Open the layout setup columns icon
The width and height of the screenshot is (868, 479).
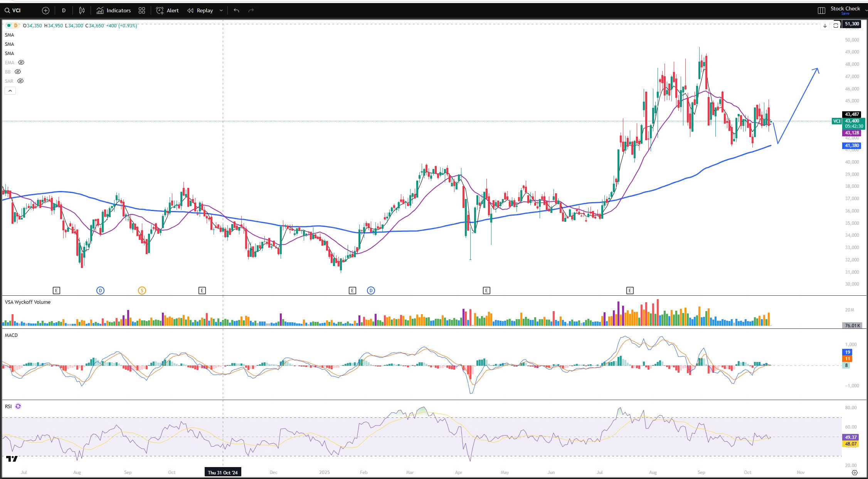click(821, 10)
